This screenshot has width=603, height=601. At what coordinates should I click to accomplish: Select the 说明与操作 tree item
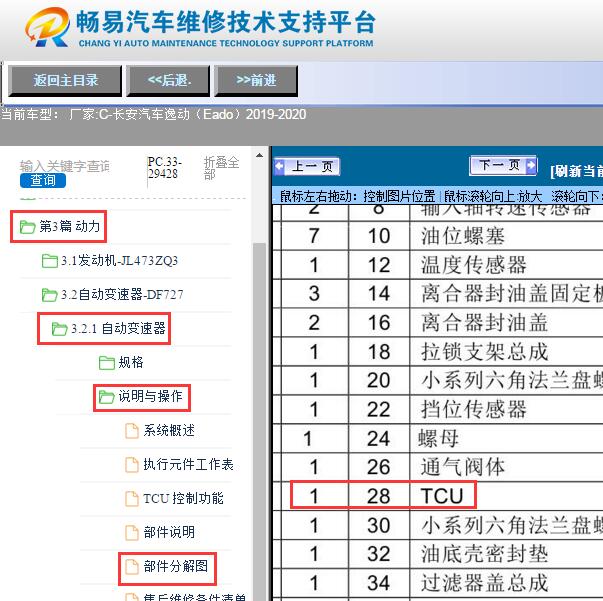[x=150, y=396]
